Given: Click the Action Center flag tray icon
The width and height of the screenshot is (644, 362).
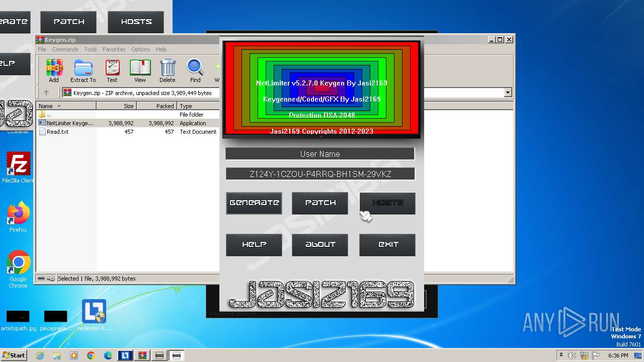Looking at the screenshot, I should (597, 355).
